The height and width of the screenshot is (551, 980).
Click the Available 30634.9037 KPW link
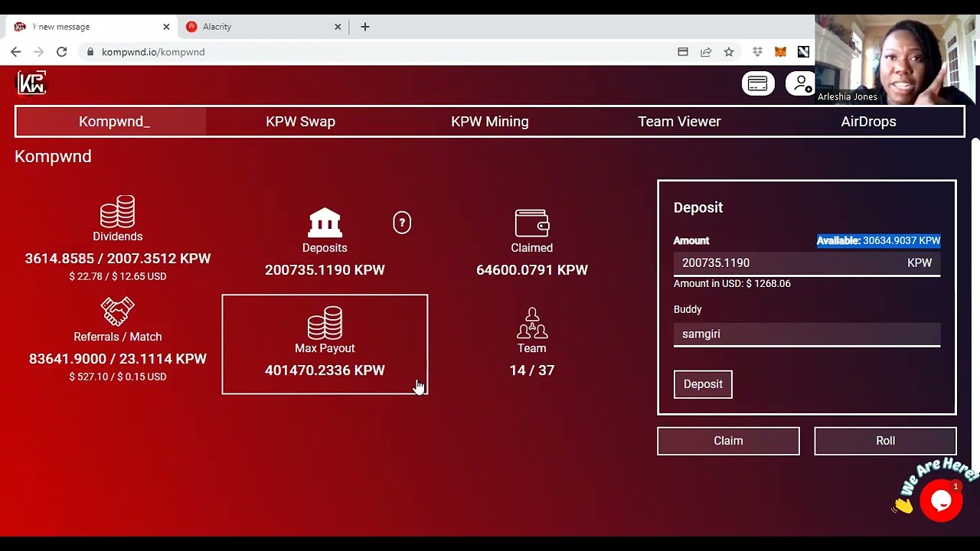pos(878,240)
